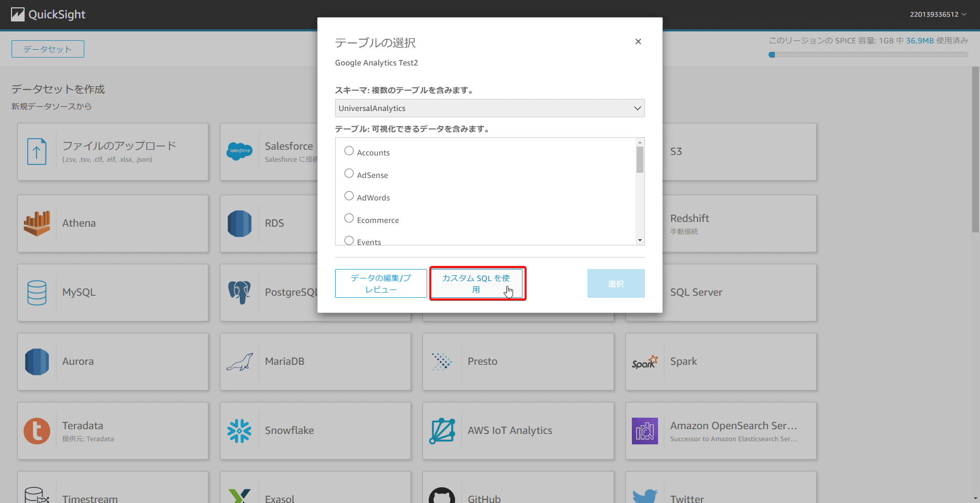Click the Google Analytics Test2 label
This screenshot has width=980, height=503.
pos(376,63)
